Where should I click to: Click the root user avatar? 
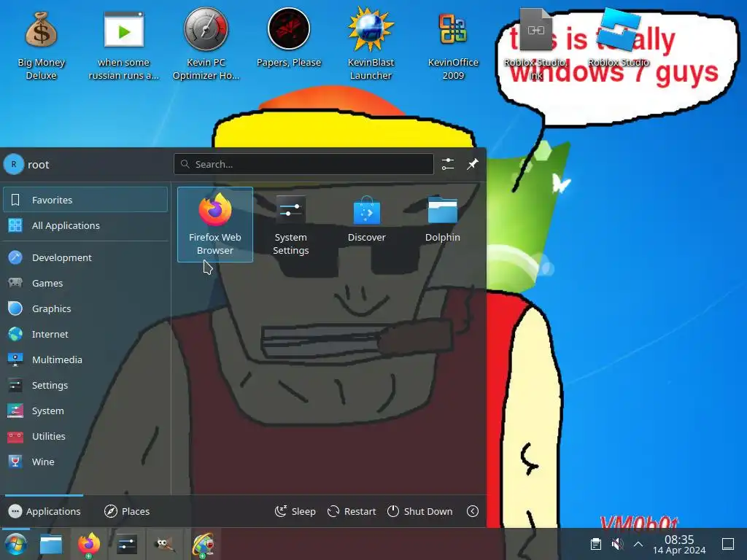(x=14, y=164)
